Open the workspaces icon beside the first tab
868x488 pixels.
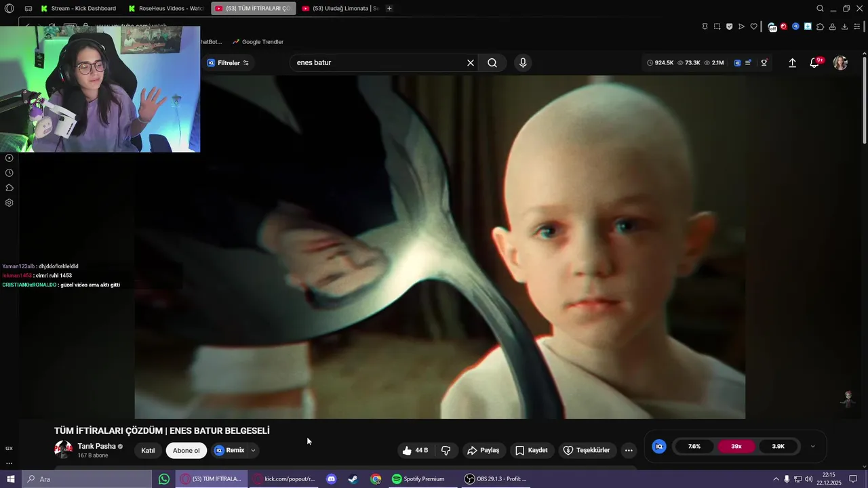point(28,8)
